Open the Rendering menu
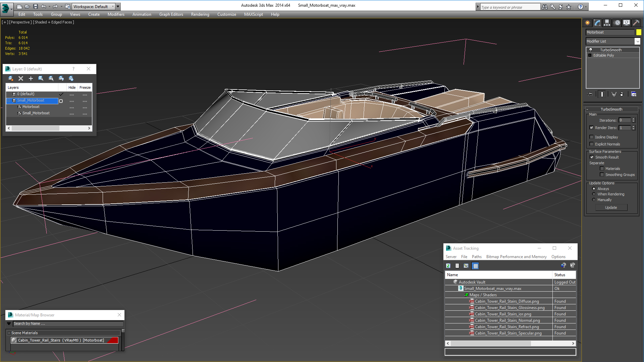The height and width of the screenshot is (362, 644). point(200,14)
